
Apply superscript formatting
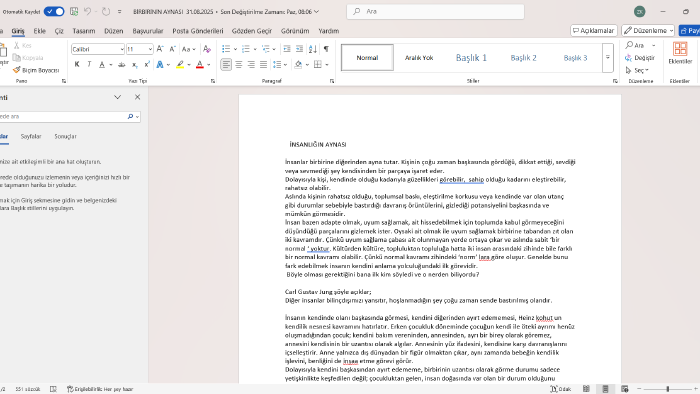click(146, 65)
